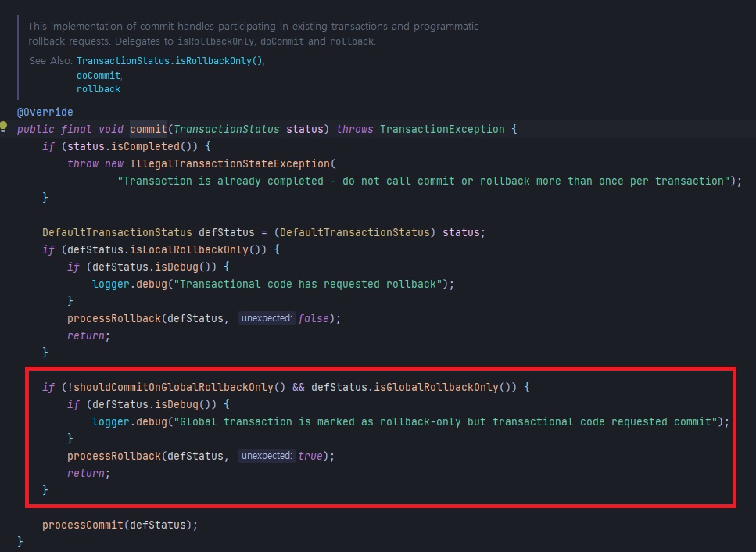
Task: Click the defStatus variable declaration
Action: 226,232
